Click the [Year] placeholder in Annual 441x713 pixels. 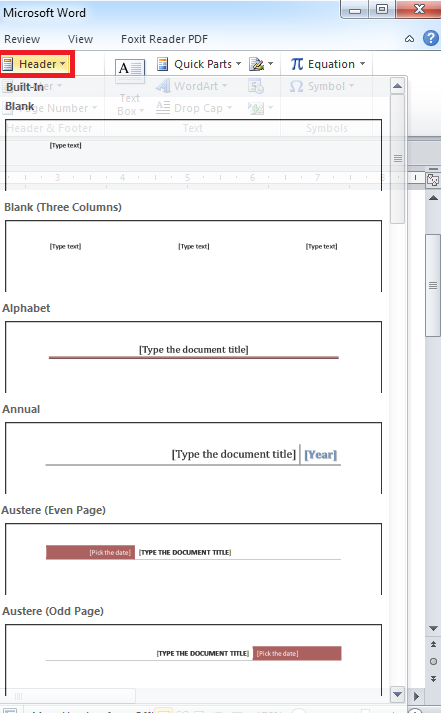[x=321, y=454]
